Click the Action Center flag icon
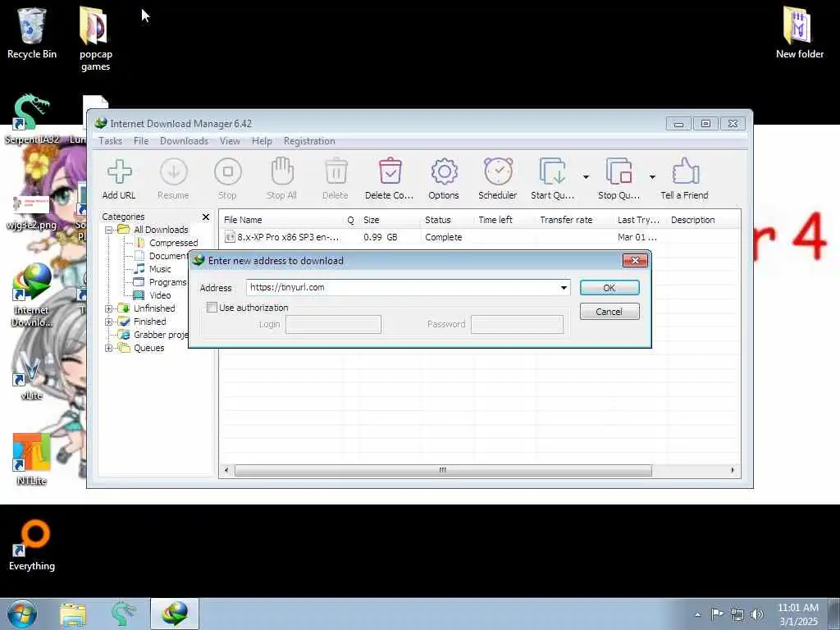 717,614
